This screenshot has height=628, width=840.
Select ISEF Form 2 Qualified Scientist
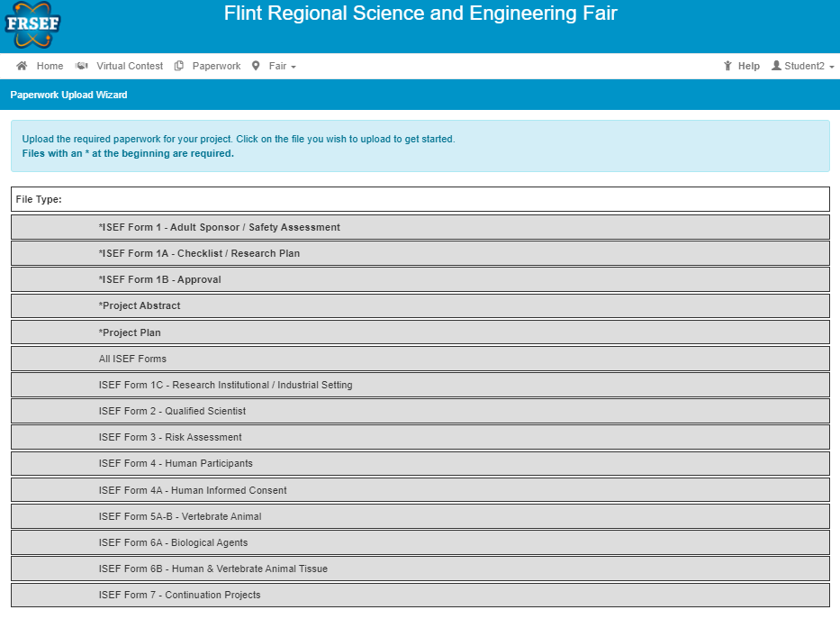pos(420,411)
